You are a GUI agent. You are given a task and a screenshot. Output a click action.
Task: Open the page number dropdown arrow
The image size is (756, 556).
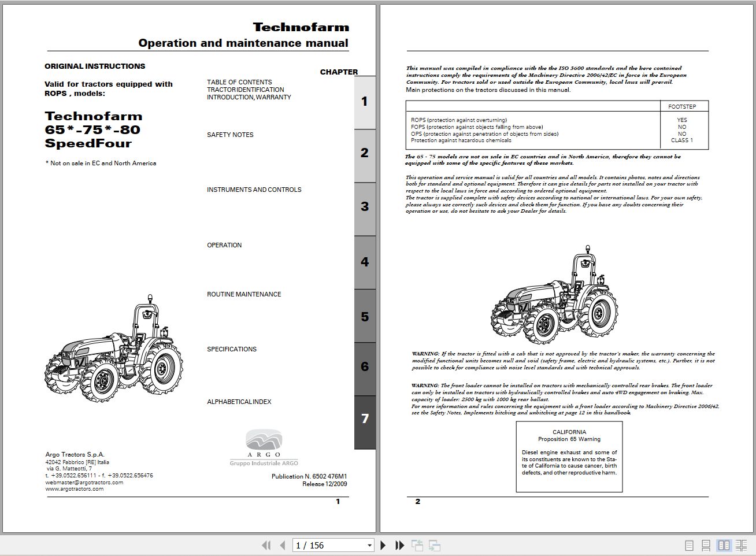tap(370, 546)
